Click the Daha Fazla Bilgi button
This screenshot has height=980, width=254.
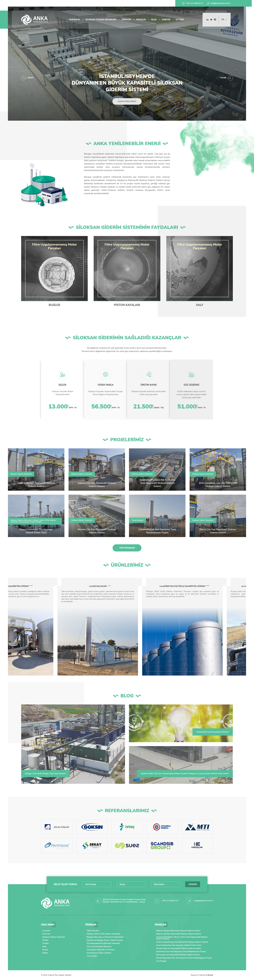127,101
